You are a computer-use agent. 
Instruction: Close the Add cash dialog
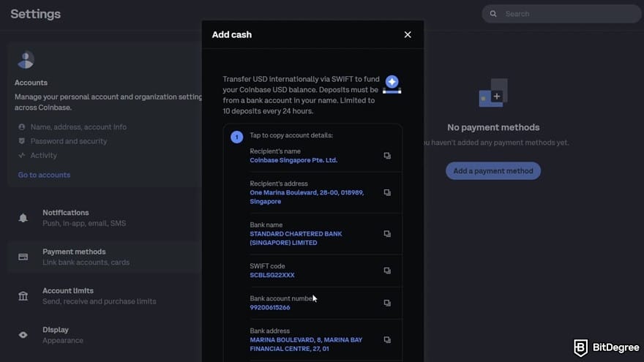coord(408,35)
